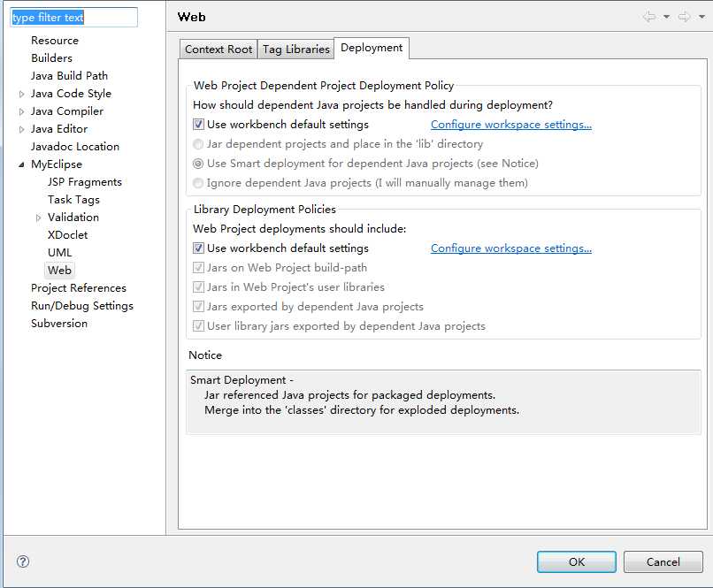Open the back history dropdown arrow

pos(666,17)
